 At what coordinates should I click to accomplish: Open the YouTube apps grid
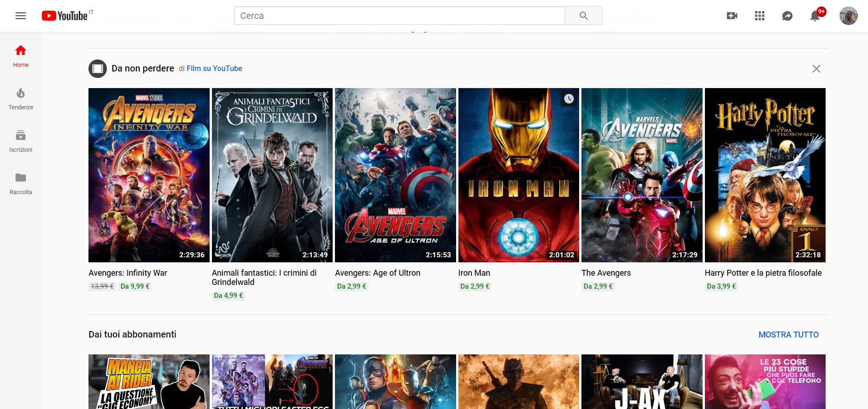760,16
